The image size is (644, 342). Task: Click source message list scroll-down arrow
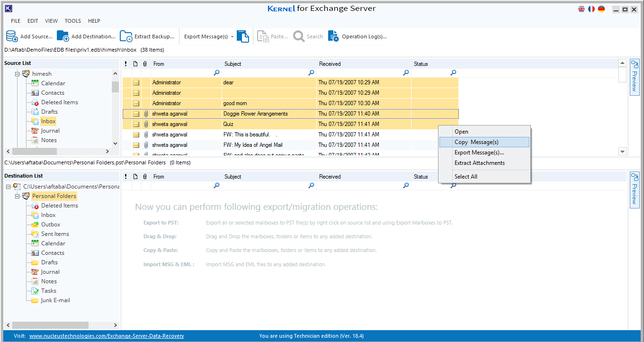[622, 152]
